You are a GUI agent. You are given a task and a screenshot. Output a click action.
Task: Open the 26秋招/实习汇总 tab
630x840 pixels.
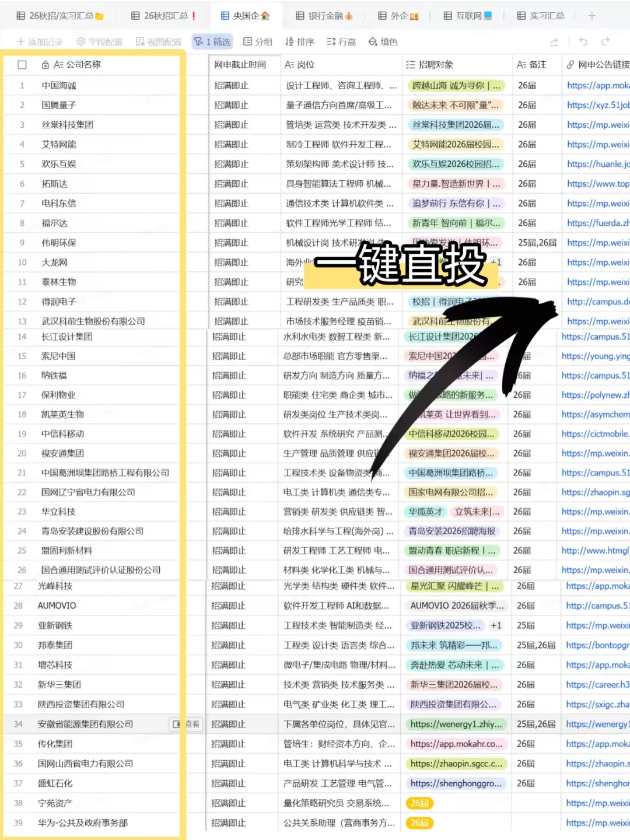tap(60, 16)
